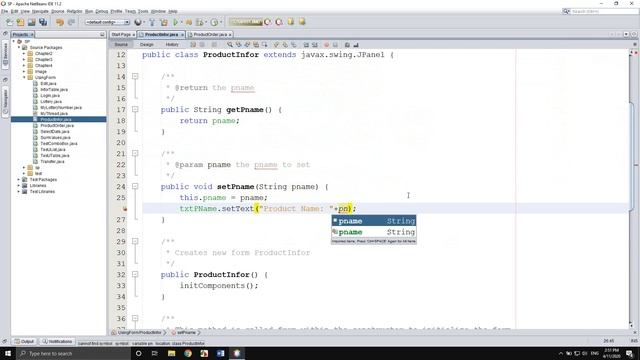The width and height of the screenshot is (640, 360).
Task: Expand the Test Packages node
Action: [x=18, y=180]
